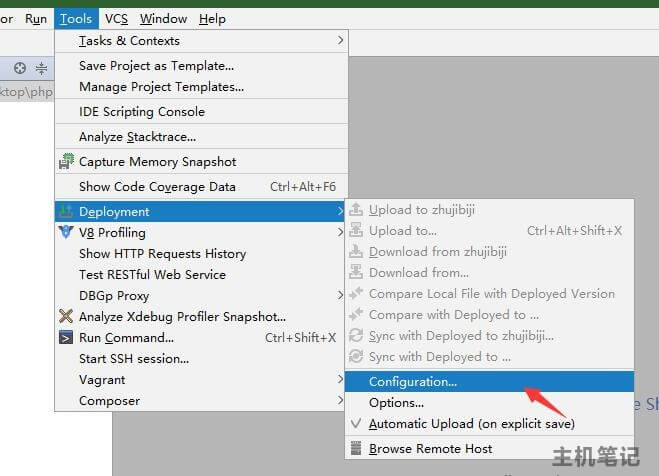Select Test RESTful Web Service
Viewport: 659px width, 476px height.
pyautogui.click(x=152, y=274)
